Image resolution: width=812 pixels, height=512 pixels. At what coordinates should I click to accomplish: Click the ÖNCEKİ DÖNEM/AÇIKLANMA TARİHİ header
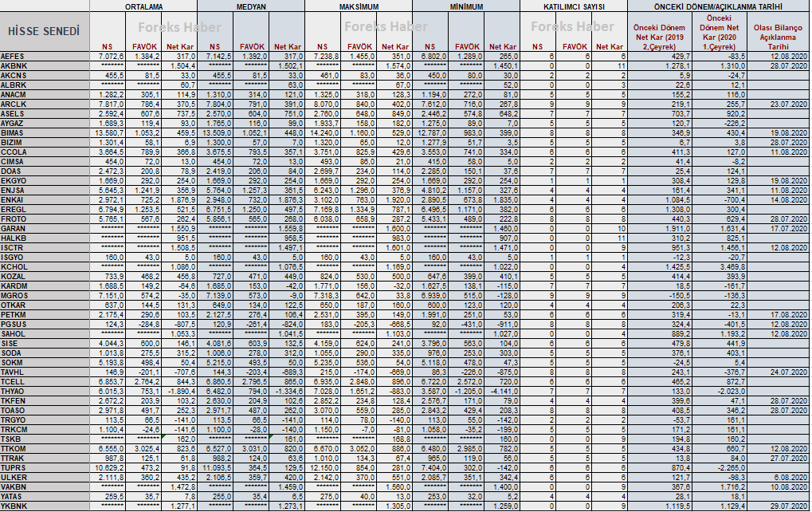click(718, 6)
